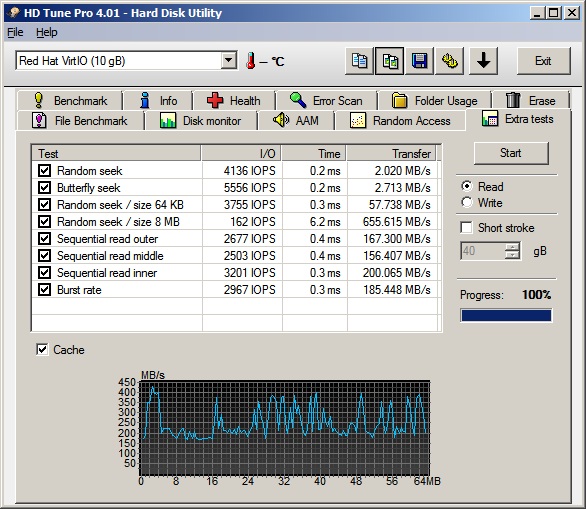Image resolution: width=586 pixels, height=509 pixels.
Task: Click the 6.2 ms time value
Action: pyautogui.click(x=325, y=222)
